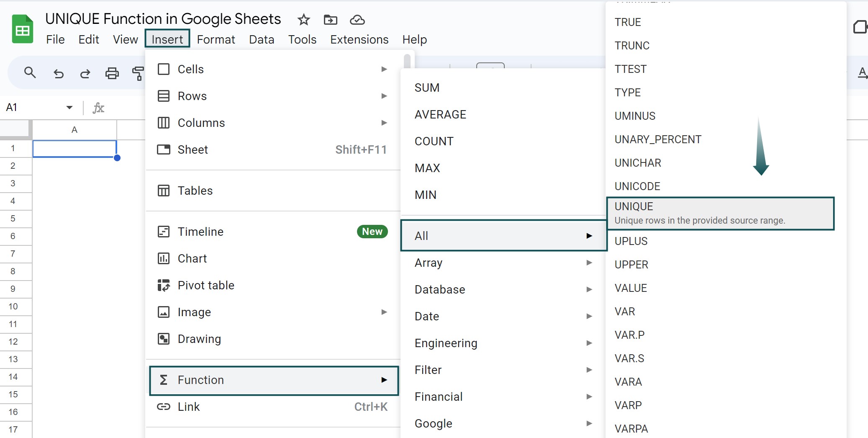
Task: Click the paint format roller icon
Action: point(138,74)
